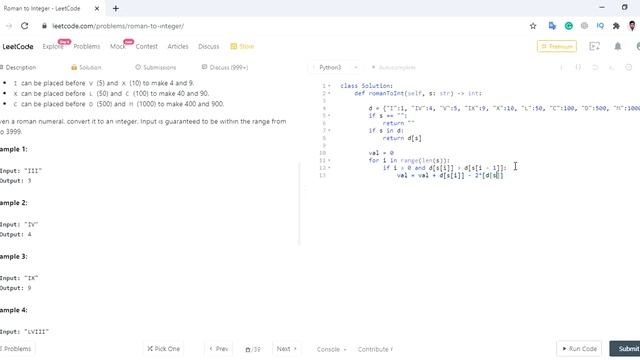Click the Run Code button

[579, 349]
